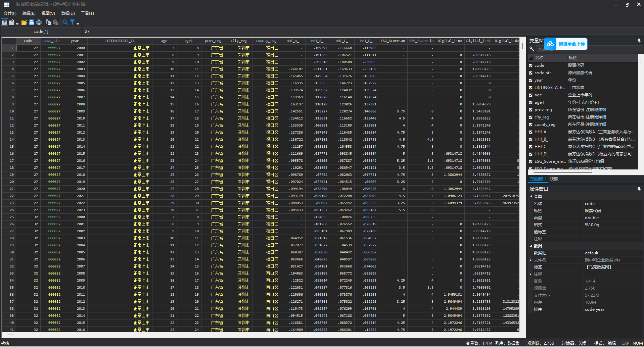644x348 pixels.
Task: Click the blue filter funnel icon
Action: pyautogui.click(x=72, y=22)
